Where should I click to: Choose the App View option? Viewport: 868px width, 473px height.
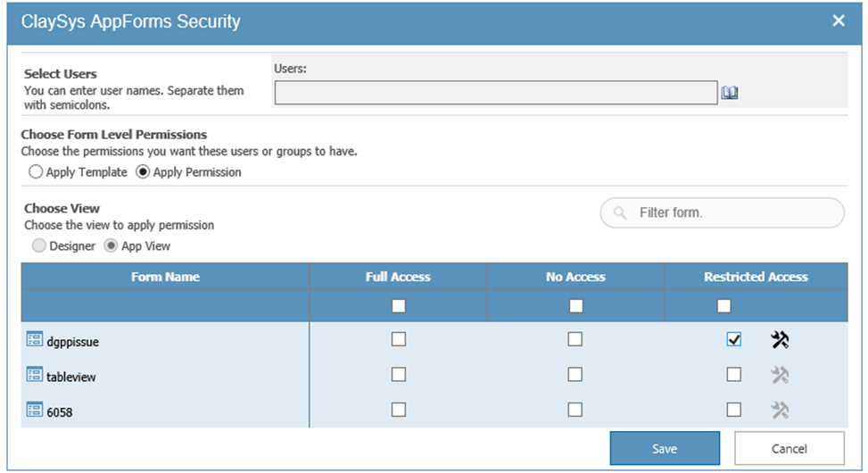tap(111, 245)
